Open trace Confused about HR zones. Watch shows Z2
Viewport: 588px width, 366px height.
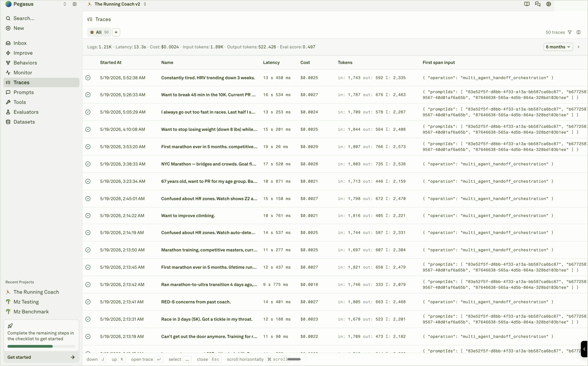[209, 198]
